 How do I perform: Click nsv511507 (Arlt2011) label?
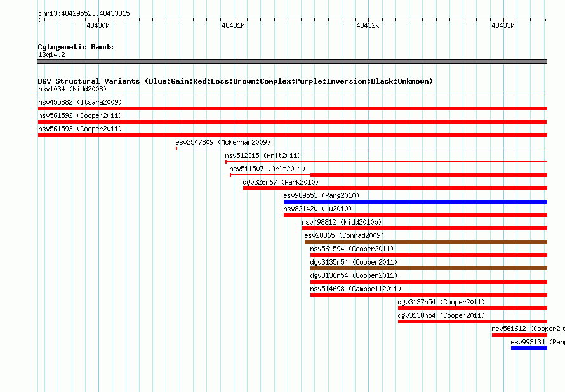267,169
